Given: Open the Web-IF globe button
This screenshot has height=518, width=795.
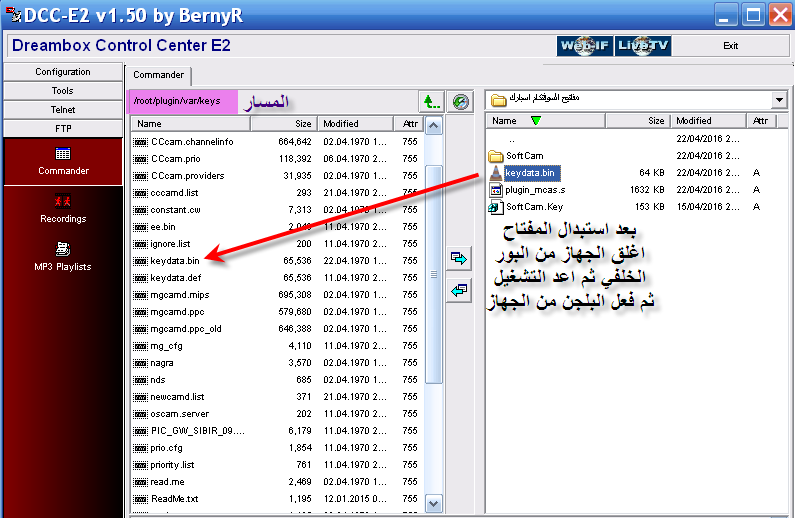Looking at the screenshot, I should pyautogui.click(x=585, y=46).
